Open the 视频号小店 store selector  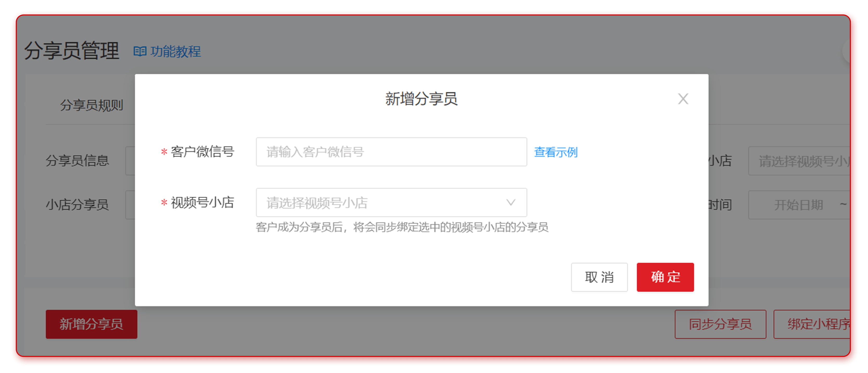coord(391,202)
